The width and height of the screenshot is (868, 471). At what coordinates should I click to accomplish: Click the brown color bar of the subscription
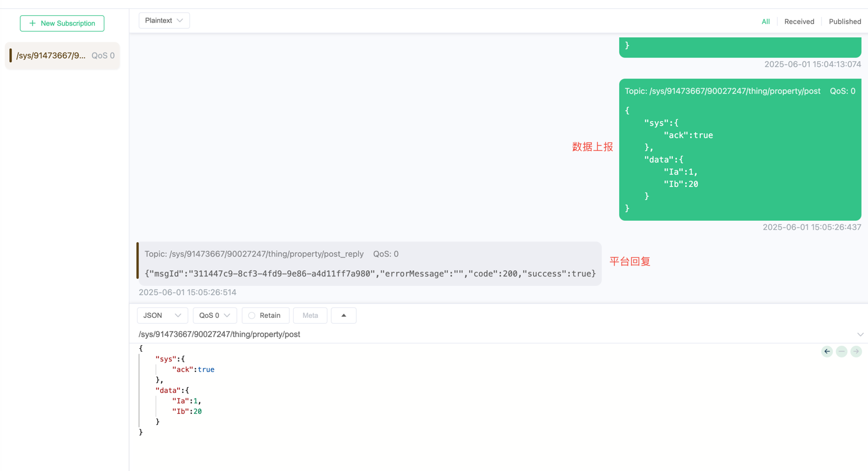tap(10, 56)
